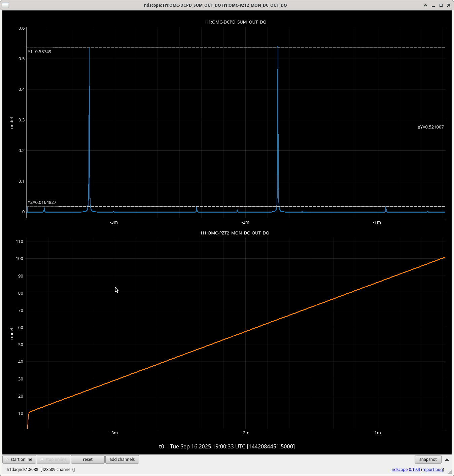Click the disabled stop online button
The image size is (454, 476).
(54, 460)
